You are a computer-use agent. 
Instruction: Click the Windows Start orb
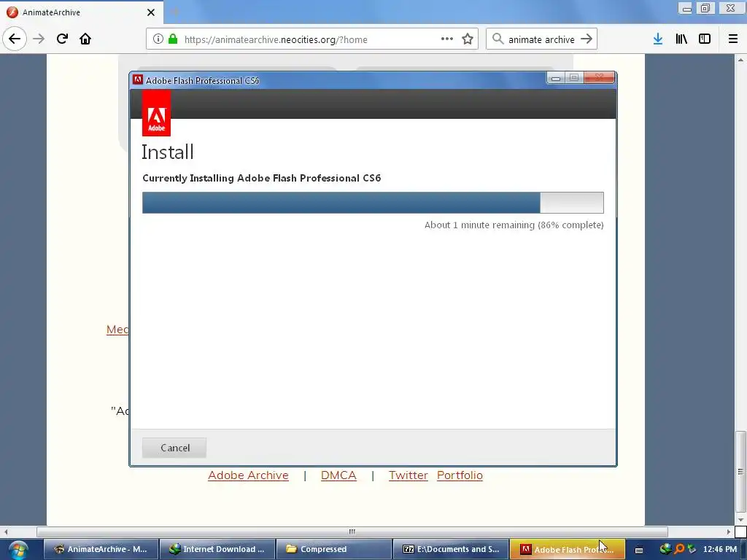18,550
